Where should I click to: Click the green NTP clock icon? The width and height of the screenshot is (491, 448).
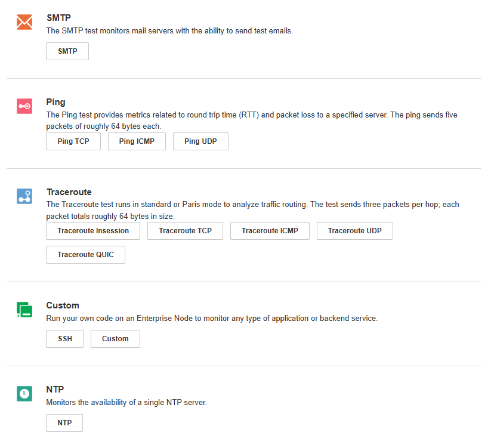(24, 394)
